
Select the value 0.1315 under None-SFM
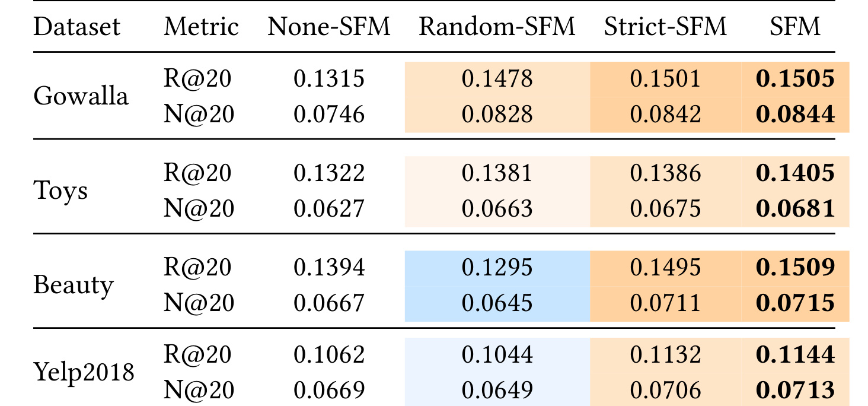[329, 78]
